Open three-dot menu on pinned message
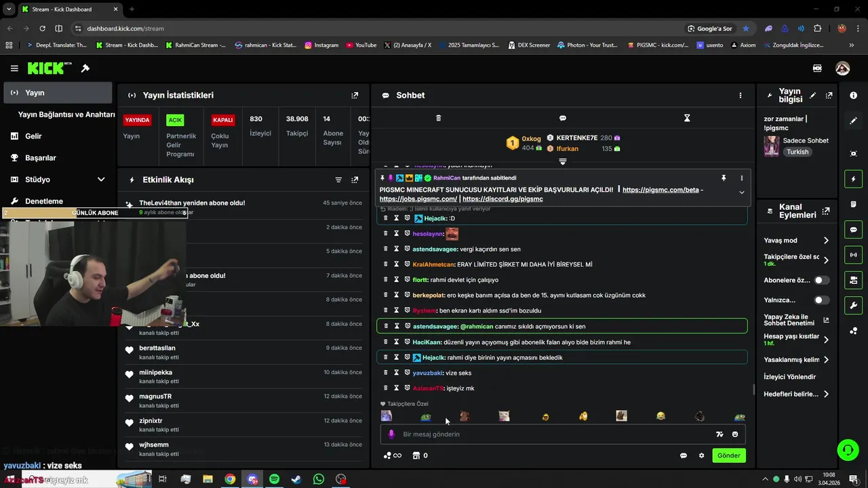Screen dimensions: 868x488 (x=741, y=178)
